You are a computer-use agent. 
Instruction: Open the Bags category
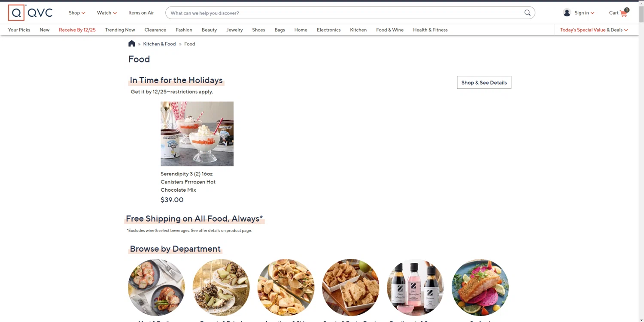click(279, 30)
